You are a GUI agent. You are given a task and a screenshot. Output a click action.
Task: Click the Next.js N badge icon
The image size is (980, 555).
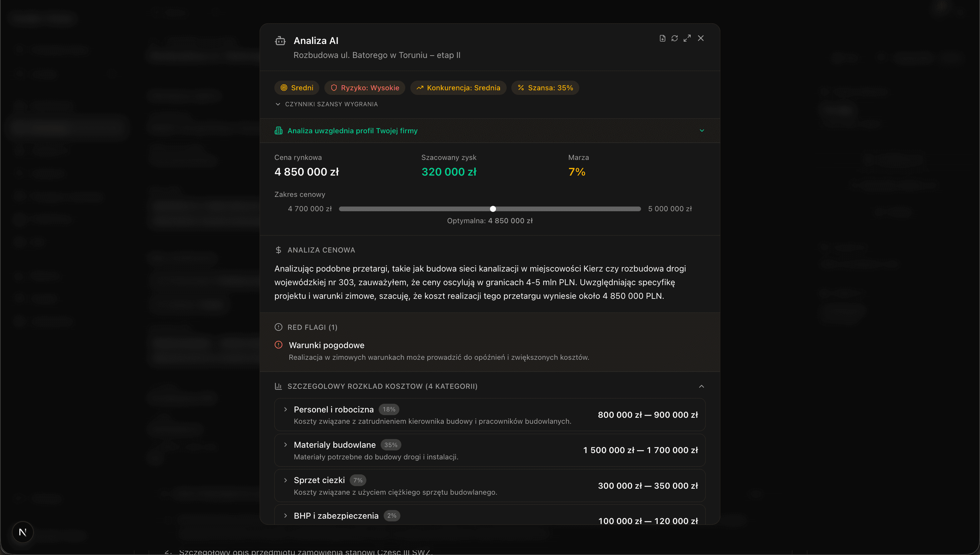point(22,532)
